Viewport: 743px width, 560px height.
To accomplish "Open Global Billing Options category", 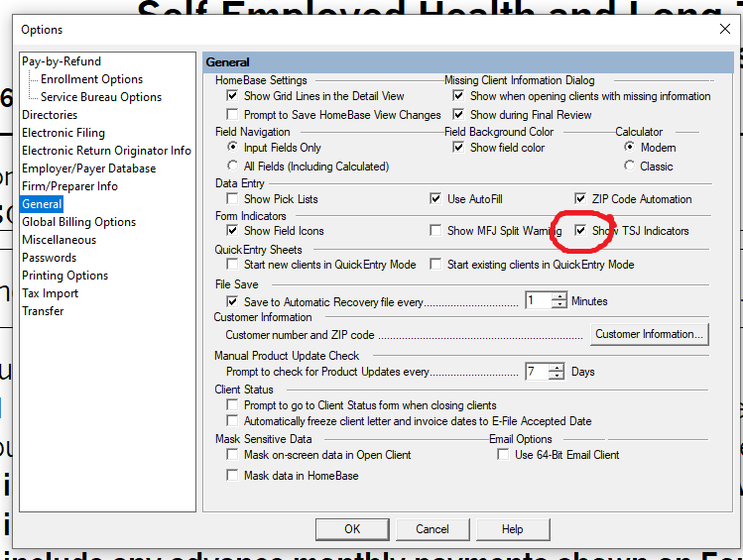I will point(79,222).
